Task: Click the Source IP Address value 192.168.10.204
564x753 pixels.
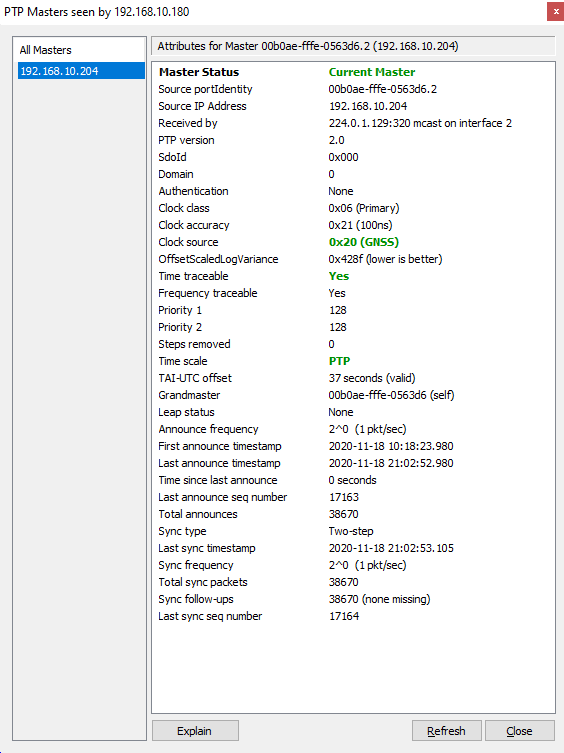Action: click(x=368, y=106)
